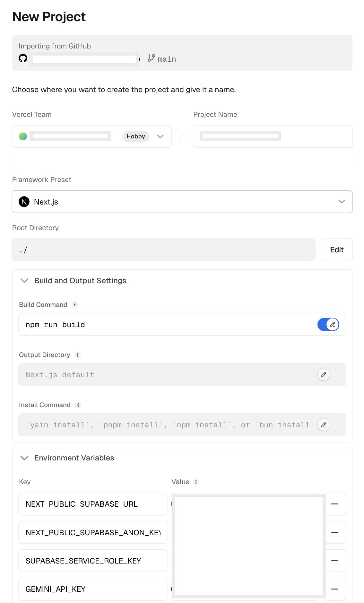
Task: Click the Value column info icon
Action: click(196, 482)
